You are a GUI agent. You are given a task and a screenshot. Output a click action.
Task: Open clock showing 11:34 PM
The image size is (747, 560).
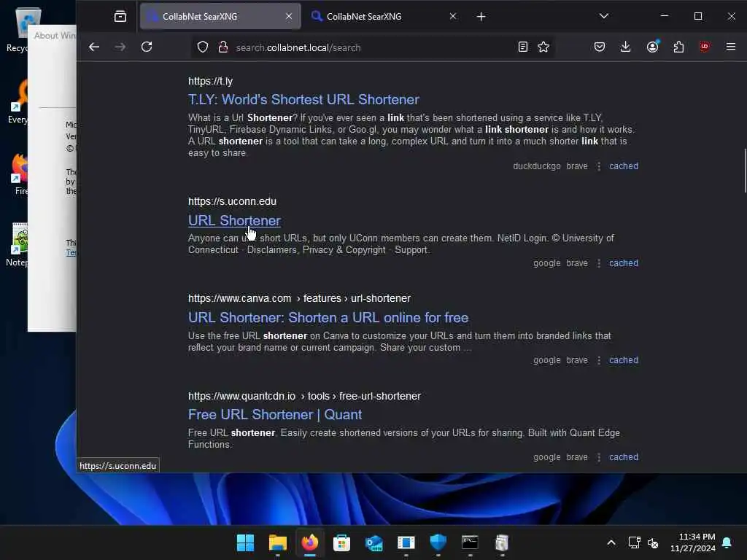tap(693, 542)
